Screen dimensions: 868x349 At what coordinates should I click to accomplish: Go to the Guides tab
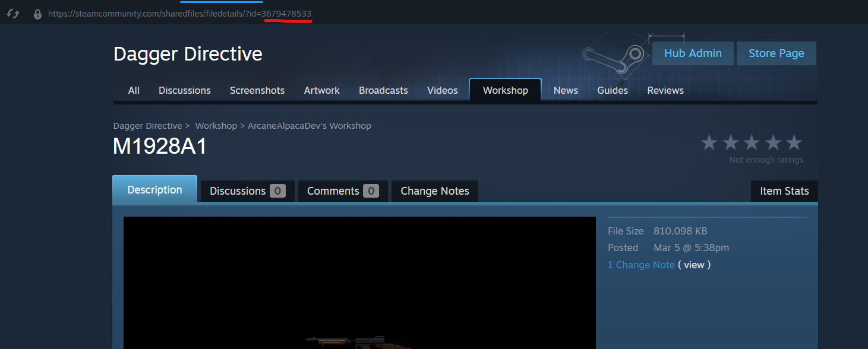click(613, 90)
